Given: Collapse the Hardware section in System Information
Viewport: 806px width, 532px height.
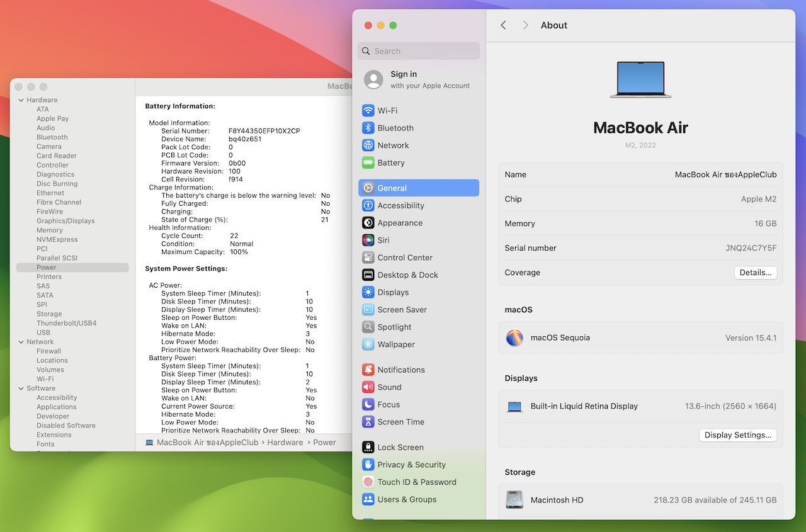Looking at the screenshot, I should coord(21,100).
